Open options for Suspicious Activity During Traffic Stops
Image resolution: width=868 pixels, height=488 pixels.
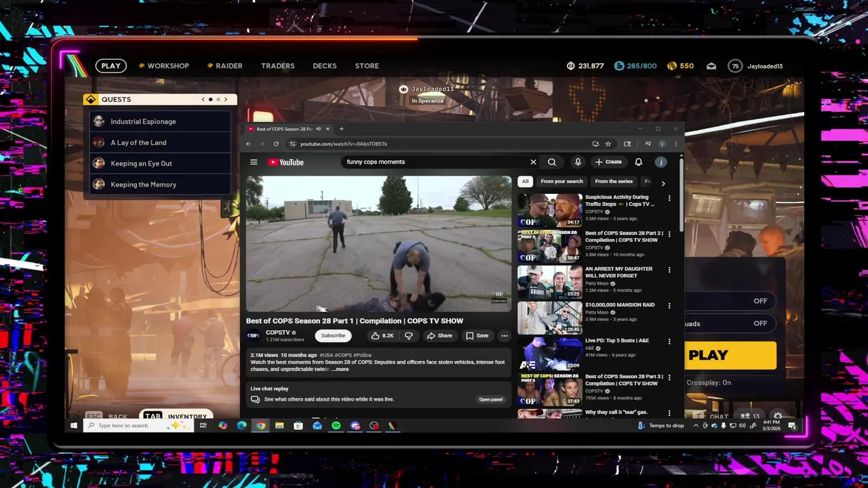pos(669,199)
